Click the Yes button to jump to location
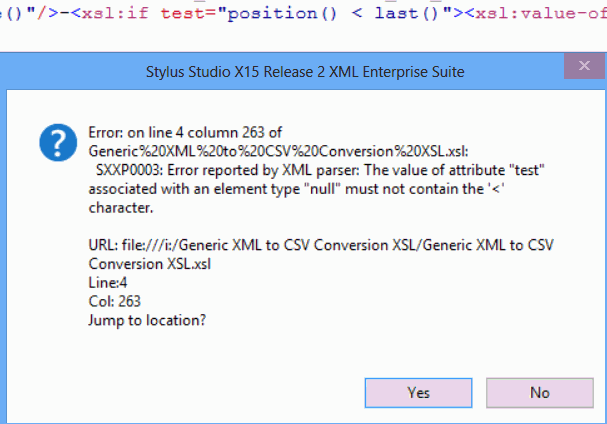The height and width of the screenshot is (424, 607). (418, 392)
